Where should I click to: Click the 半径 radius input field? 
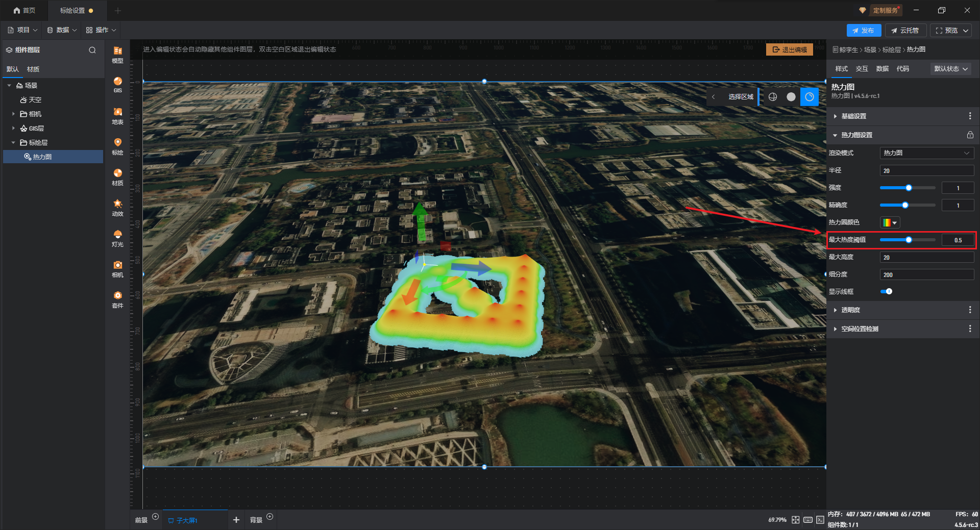tap(927, 171)
